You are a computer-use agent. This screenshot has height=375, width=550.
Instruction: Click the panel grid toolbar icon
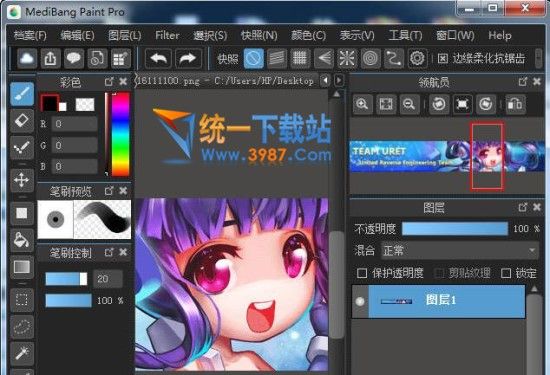(121, 58)
